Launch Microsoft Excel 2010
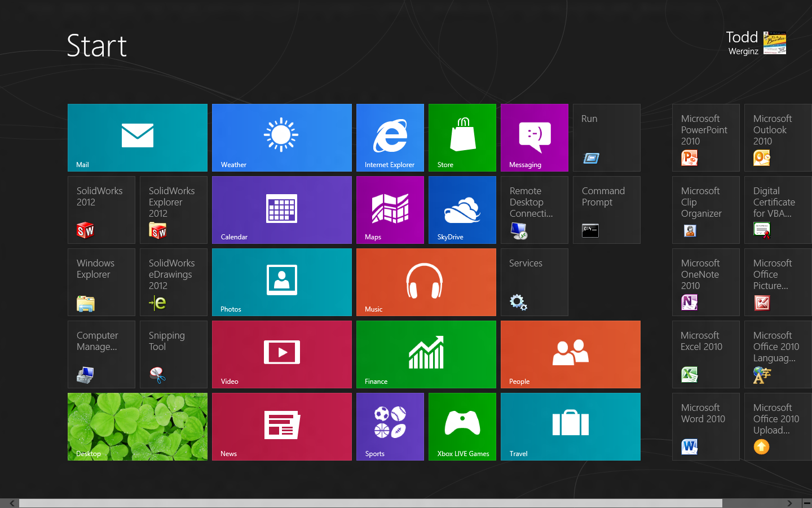This screenshot has height=508, width=812. pyautogui.click(x=706, y=354)
